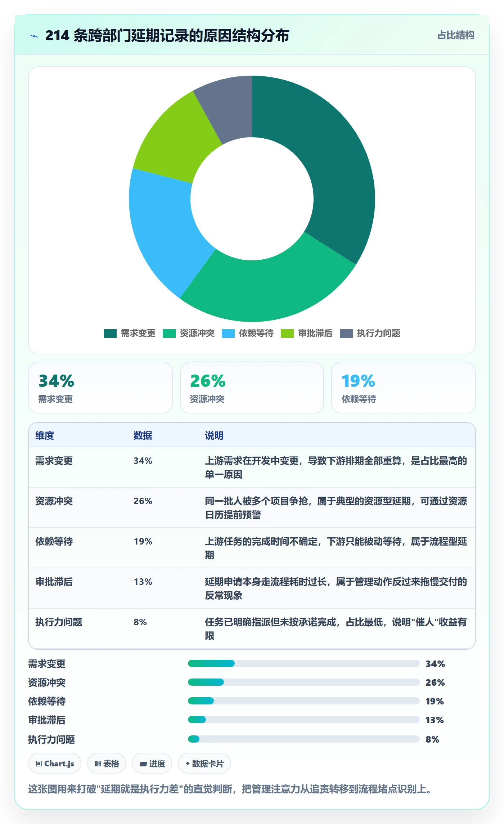Select the 依赖等待 row name in table
The width and height of the screenshot is (504, 824).
[54, 541]
